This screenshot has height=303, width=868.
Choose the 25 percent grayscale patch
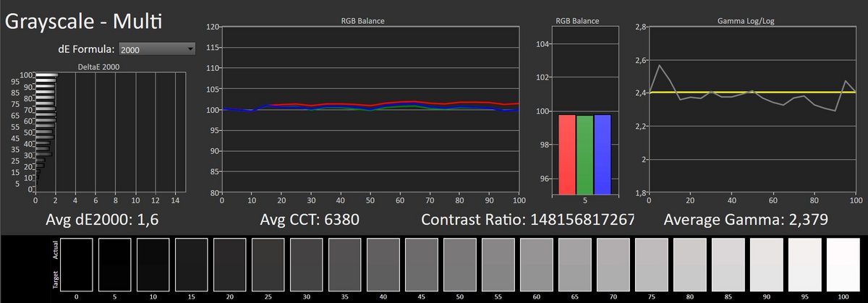tap(268, 265)
